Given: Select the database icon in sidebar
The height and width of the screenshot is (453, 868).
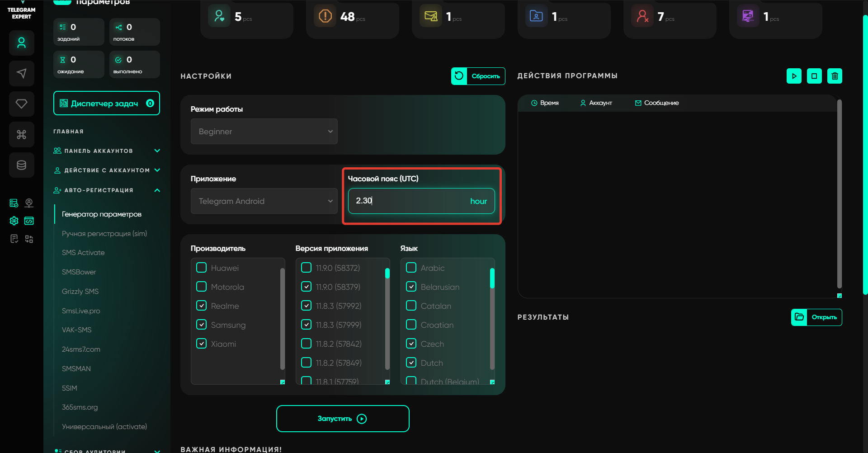Looking at the screenshot, I should click(21, 165).
